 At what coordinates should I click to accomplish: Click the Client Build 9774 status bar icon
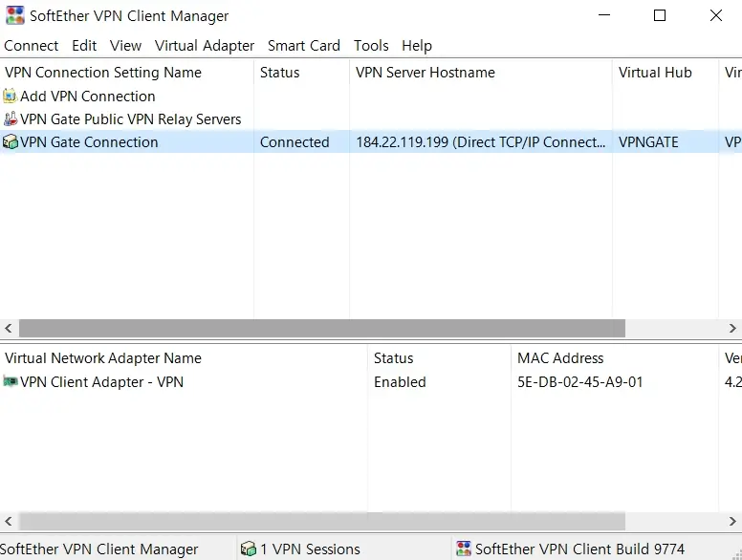(x=464, y=549)
